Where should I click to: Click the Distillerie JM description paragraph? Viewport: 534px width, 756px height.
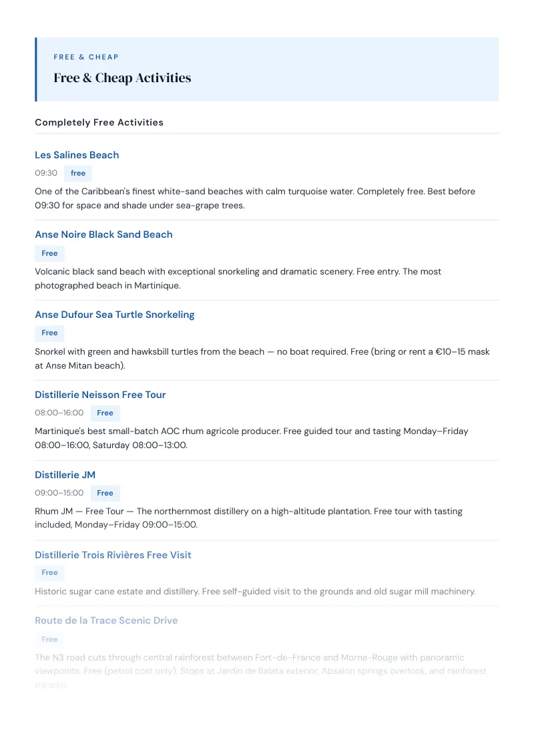249,518
